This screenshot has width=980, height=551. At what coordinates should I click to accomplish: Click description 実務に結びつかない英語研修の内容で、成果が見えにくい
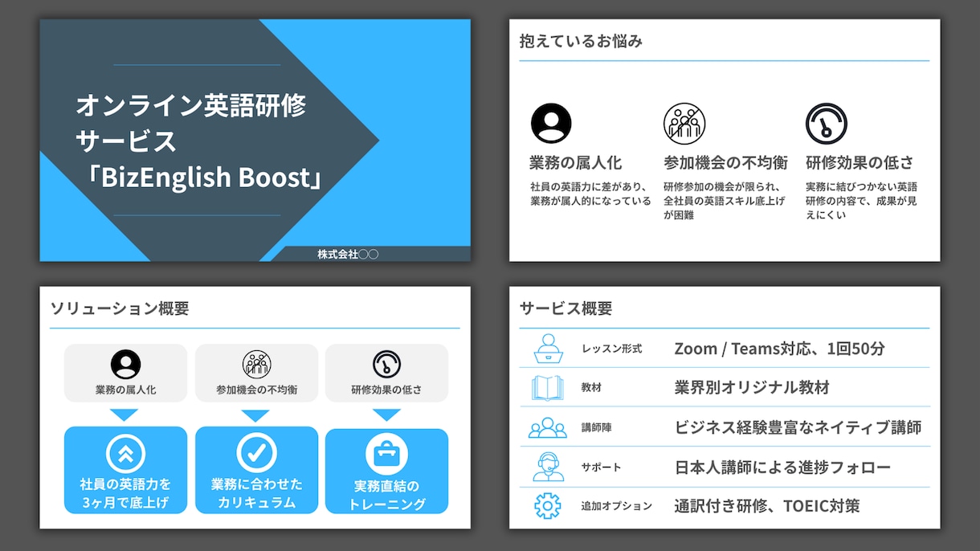pyautogui.click(x=861, y=201)
